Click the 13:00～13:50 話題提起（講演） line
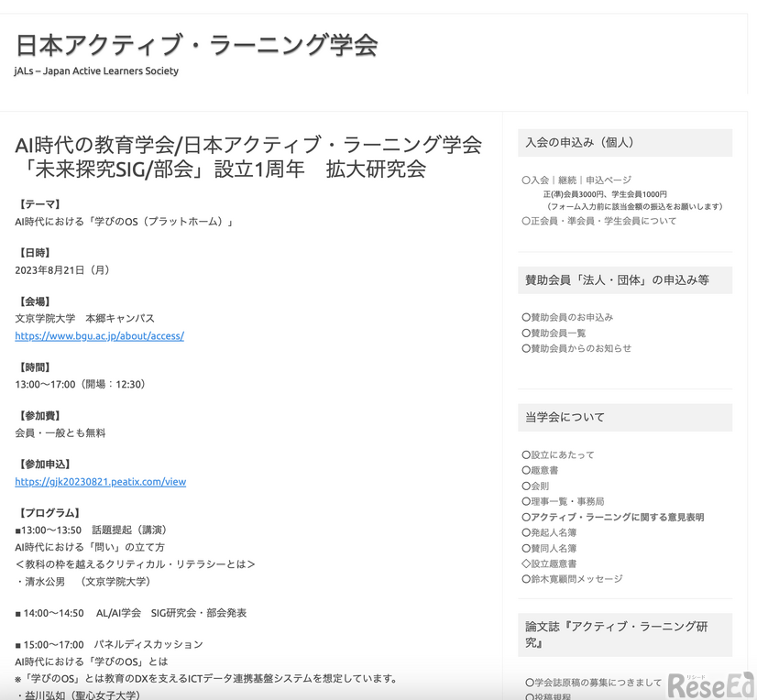 (91, 530)
